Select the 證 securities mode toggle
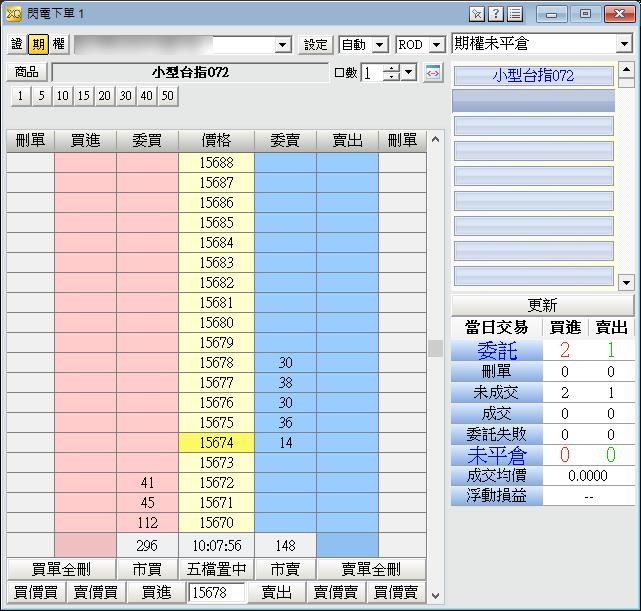Image resolution: width=641 pixels, height=611 pixels. 17,44
